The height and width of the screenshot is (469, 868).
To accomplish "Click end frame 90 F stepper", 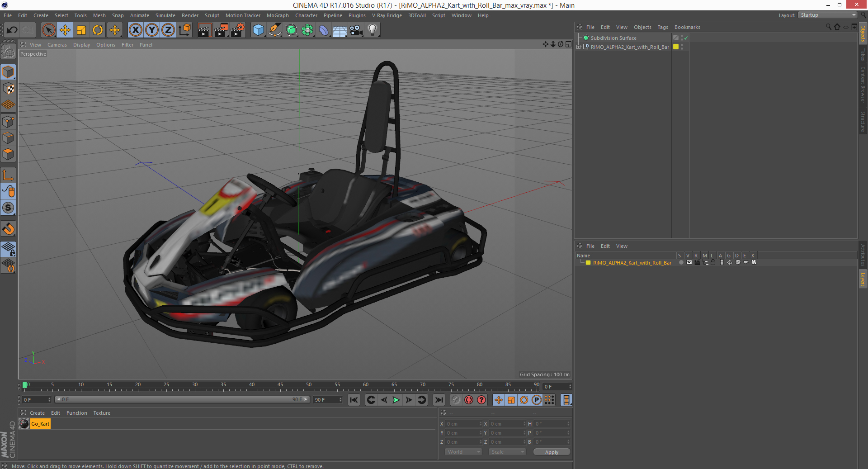I will pos(340,400).
